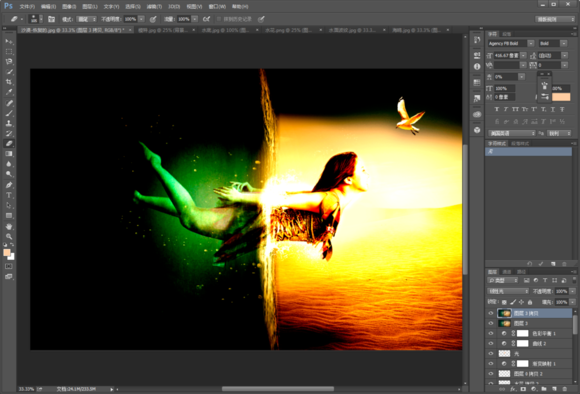Image resolution: width=580 pixels, height=394 pixels.
Task: Open the layer blend mode dropdown
Action: point(508,291)
